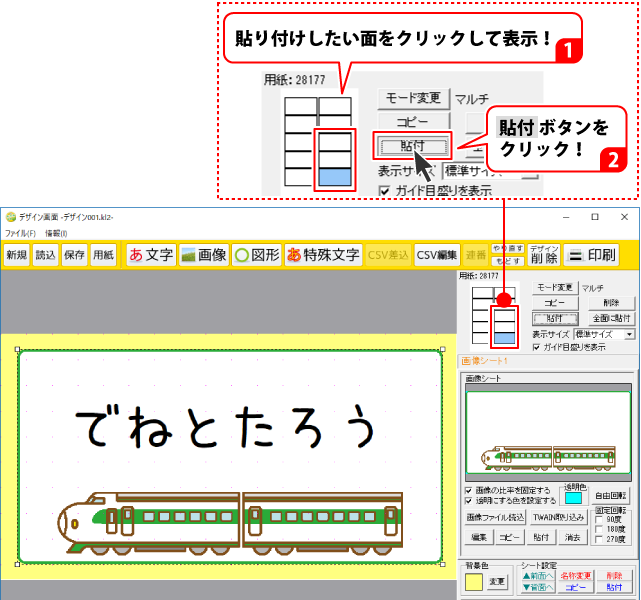This screenshot has width=641, height=600.
Task: Click 貼付 button beside the paper layout
Action: (555, 318)
